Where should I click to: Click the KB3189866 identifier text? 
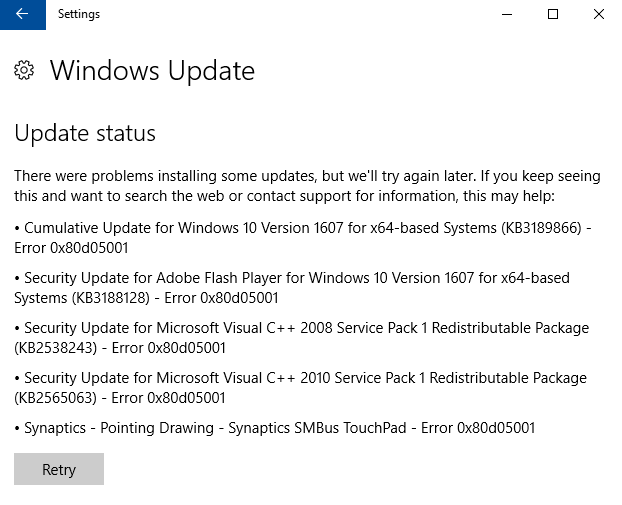click(541, 228)
